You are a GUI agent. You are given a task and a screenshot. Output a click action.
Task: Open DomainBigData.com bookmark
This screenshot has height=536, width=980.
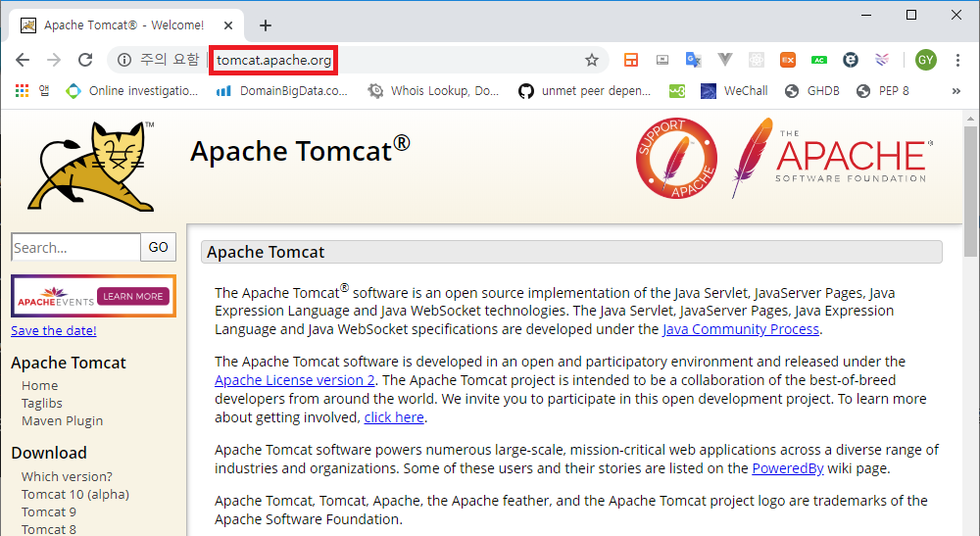coord(281,91)
